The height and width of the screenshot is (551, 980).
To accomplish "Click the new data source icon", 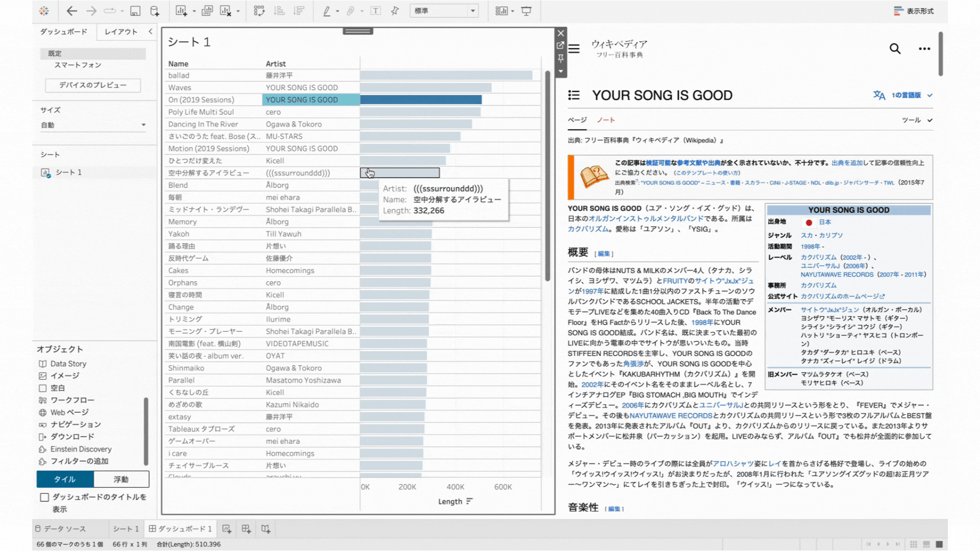I will coord(154,11).
